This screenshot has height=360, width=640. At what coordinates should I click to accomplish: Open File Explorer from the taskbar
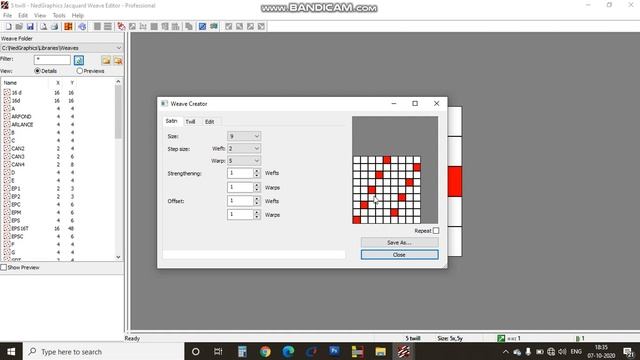380,351
